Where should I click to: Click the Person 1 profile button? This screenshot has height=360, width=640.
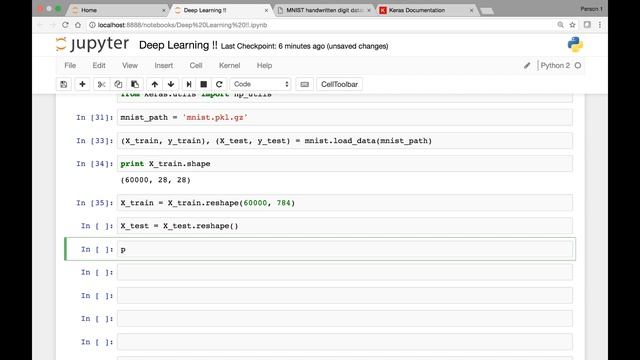tap(591, 9)
